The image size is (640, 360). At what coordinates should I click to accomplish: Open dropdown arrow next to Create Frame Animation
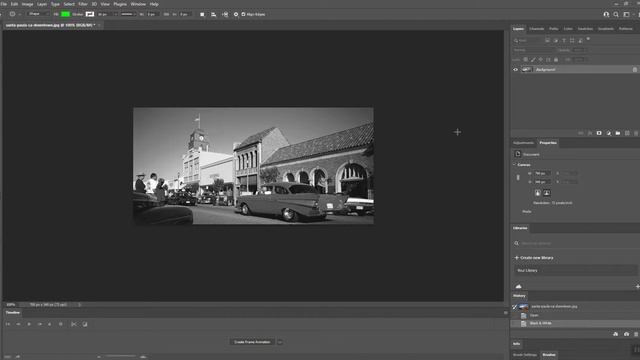coord(280,342)
